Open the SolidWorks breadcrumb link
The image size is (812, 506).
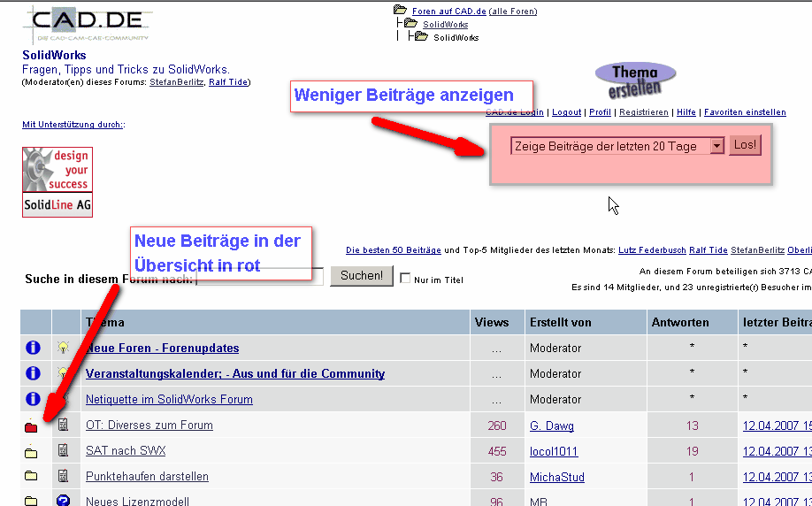click(445, 25)
